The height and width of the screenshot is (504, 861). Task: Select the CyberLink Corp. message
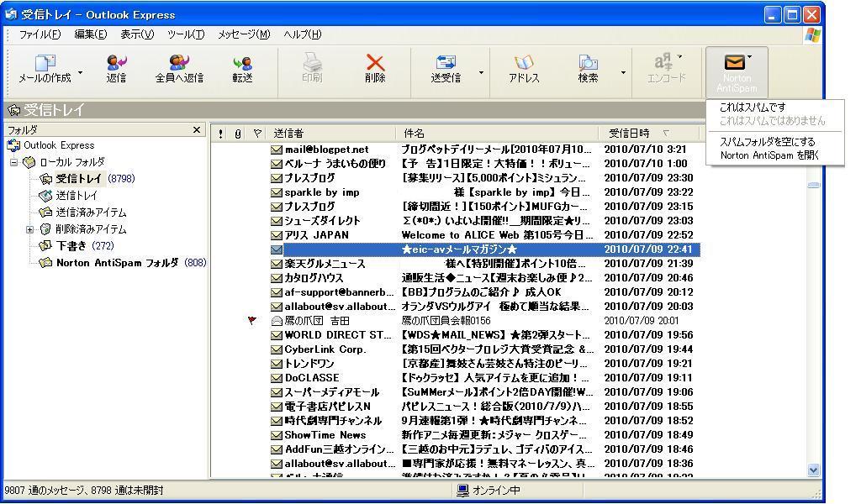point(483,349)
